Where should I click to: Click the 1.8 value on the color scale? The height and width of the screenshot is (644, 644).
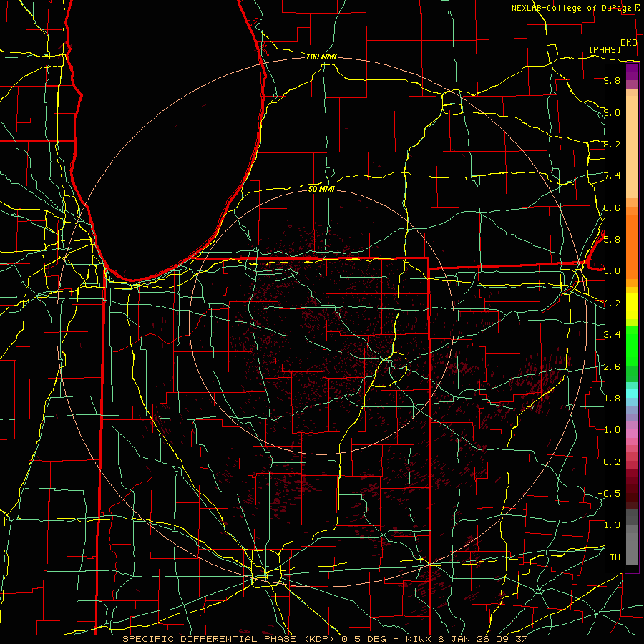click(612, 398)
